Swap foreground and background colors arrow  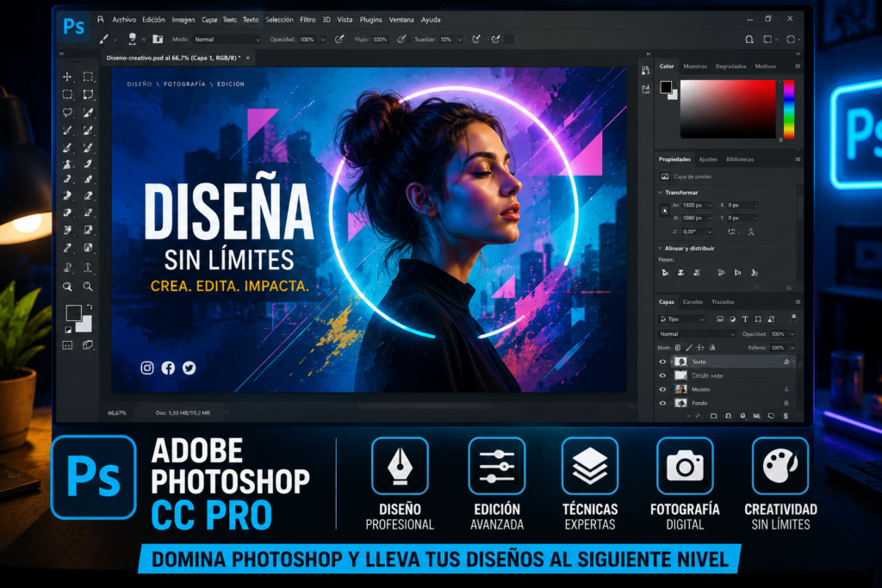[90, 307]
